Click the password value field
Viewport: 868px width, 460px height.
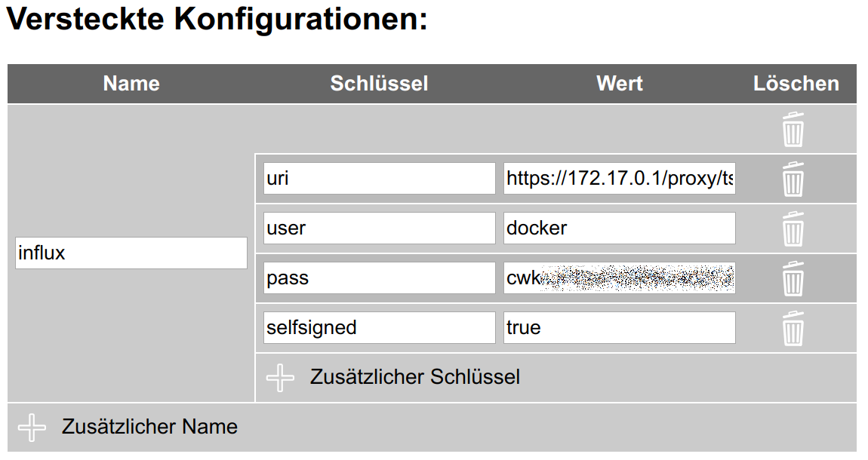pyautogui.click(x=619, y=278)
